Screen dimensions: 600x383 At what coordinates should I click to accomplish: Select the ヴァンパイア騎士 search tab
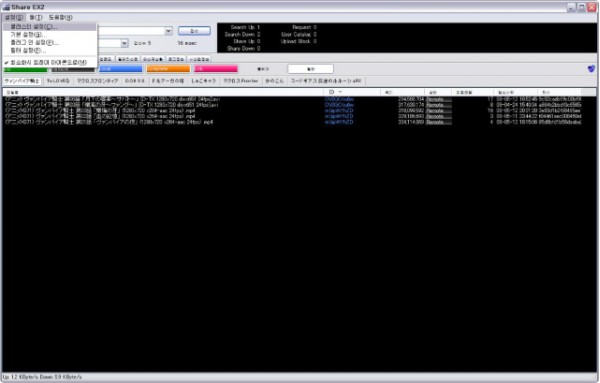[x=22, y=81]
